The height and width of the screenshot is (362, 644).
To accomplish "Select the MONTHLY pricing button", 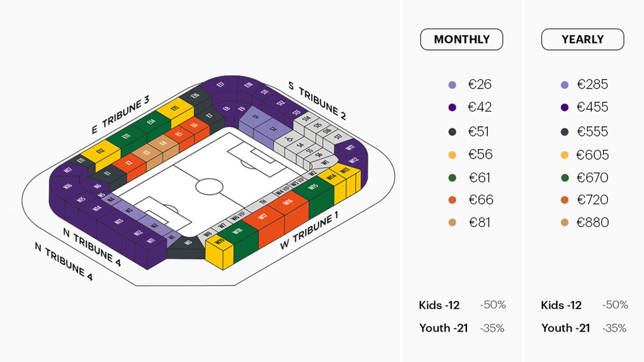I will click(462, 40).
